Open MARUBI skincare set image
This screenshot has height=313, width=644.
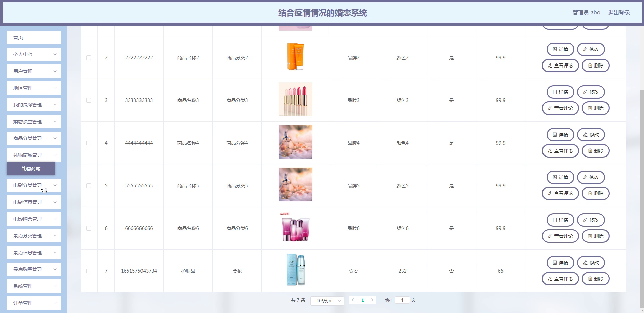pos(295,227)
